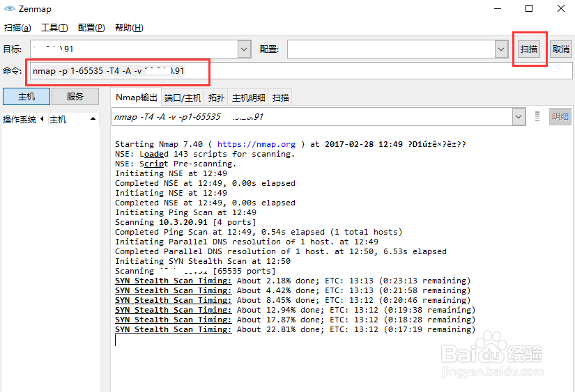
Task: Switch to the 主机明细 tab
Action: (248, 97)
